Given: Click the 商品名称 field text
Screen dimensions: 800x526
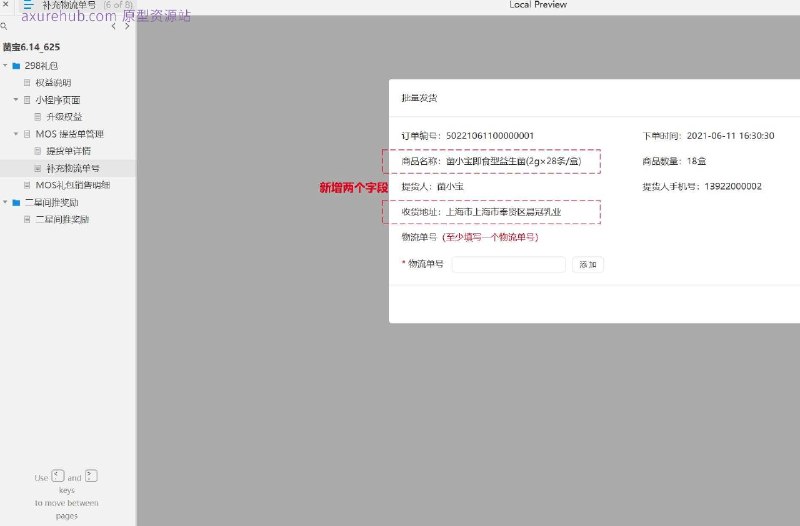Looking at the screenshot, I should [x=491, y=161].
